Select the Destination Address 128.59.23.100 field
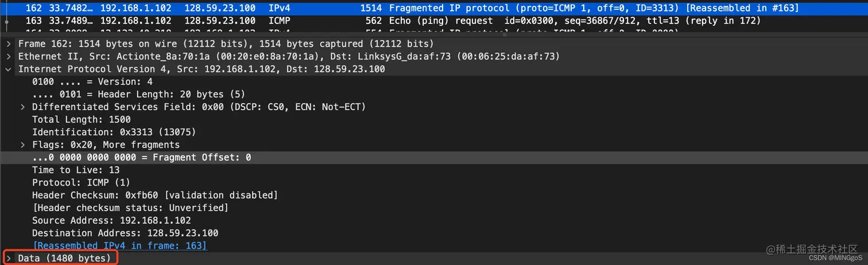This screenshot has width=868, height=265. pyautogui.click(x=125, y=233)
